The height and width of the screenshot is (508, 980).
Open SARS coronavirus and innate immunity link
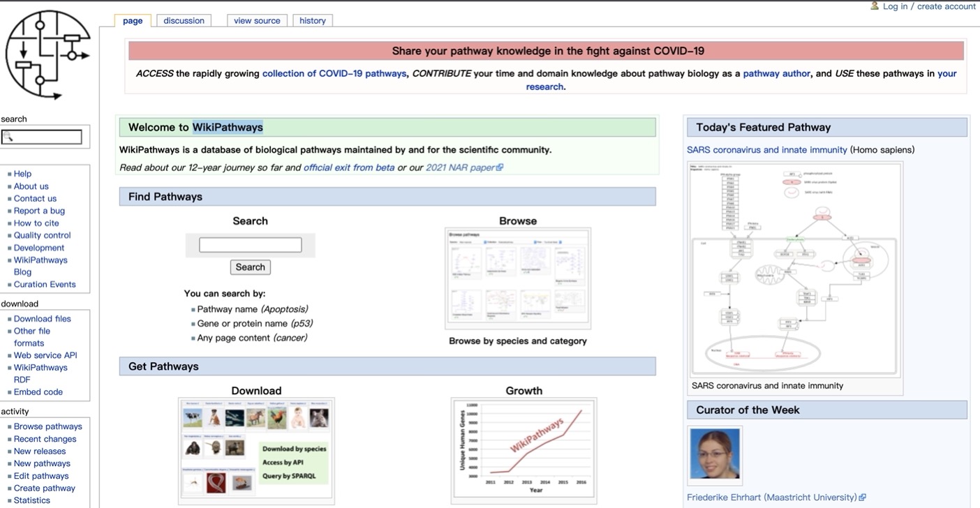point(766,150)
